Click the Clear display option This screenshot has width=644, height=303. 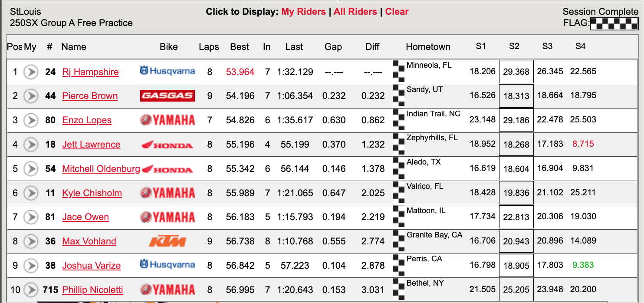click(397, 12)
